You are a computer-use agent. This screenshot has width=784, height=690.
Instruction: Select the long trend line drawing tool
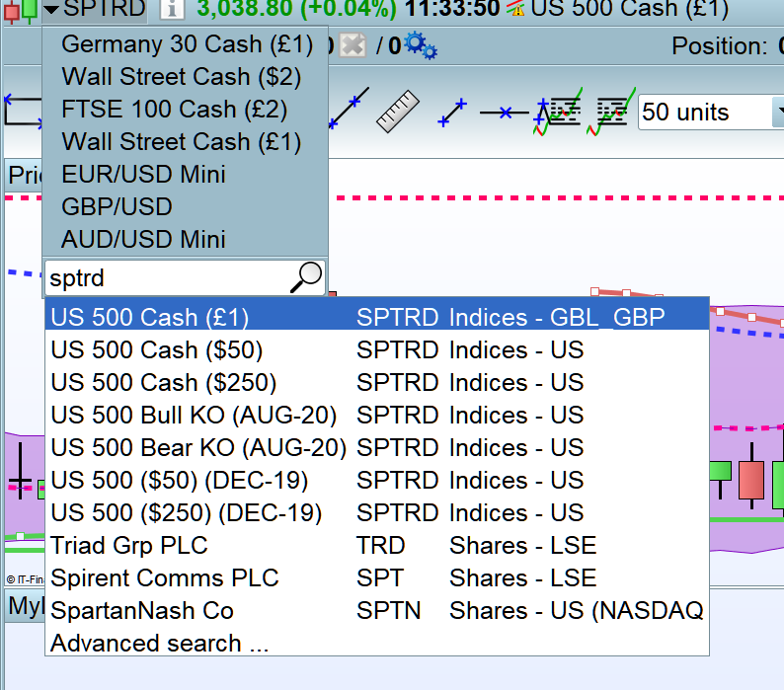(x=349, y=108)
